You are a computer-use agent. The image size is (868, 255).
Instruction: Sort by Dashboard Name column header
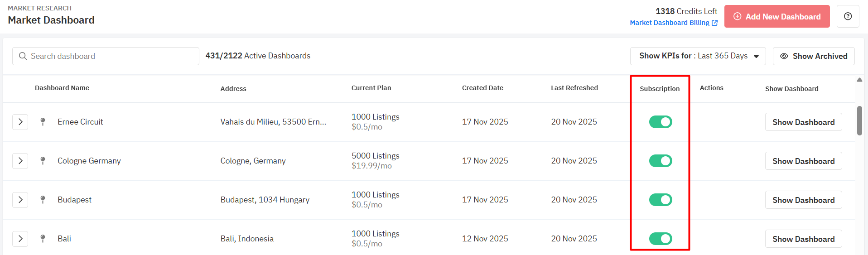[x=62, y=88]
